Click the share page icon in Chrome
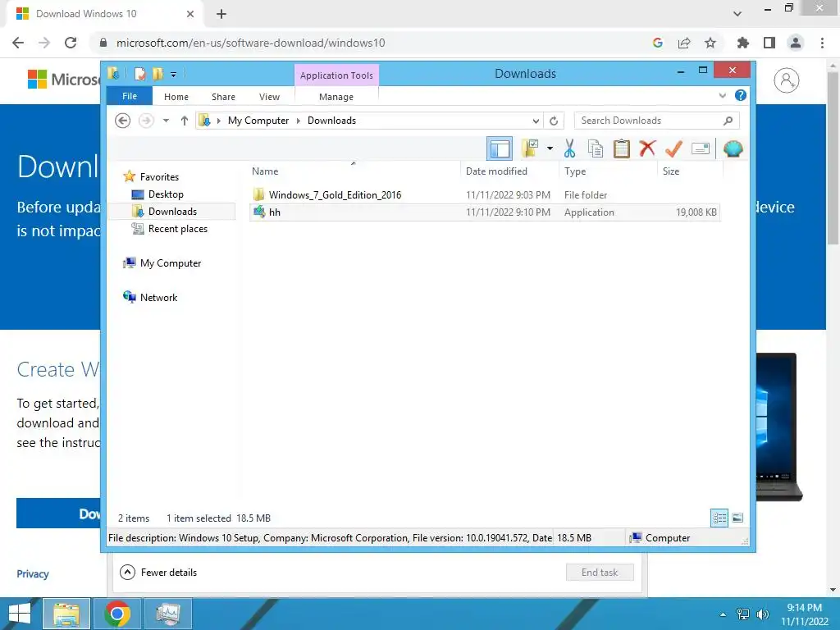The height and width of the screenshot is (630, 840). 684,43
